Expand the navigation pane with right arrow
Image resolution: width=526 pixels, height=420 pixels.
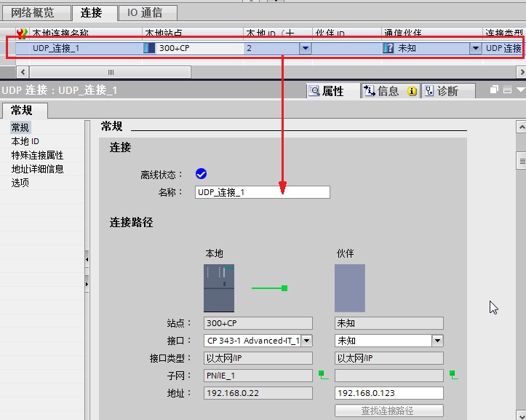pyautogui.click(x=87, y=284)
